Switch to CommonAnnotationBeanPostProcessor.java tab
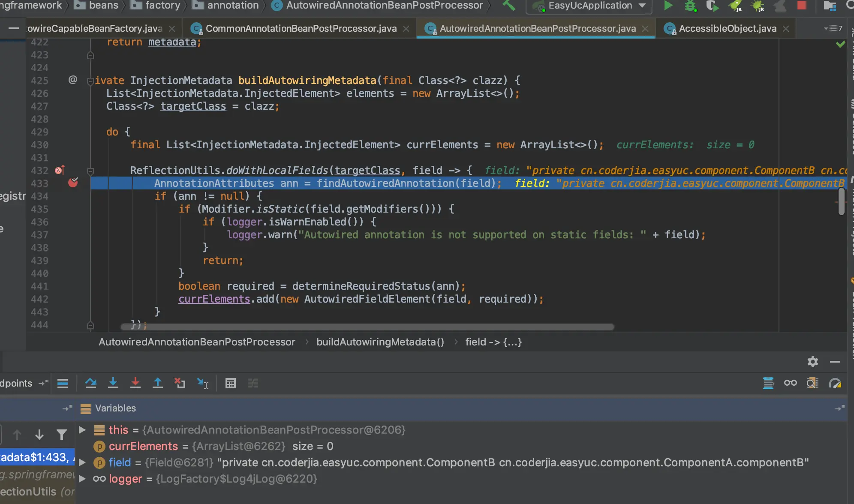Image resolution: width=854 pixels, height=504 pixels. click(301, 28)
